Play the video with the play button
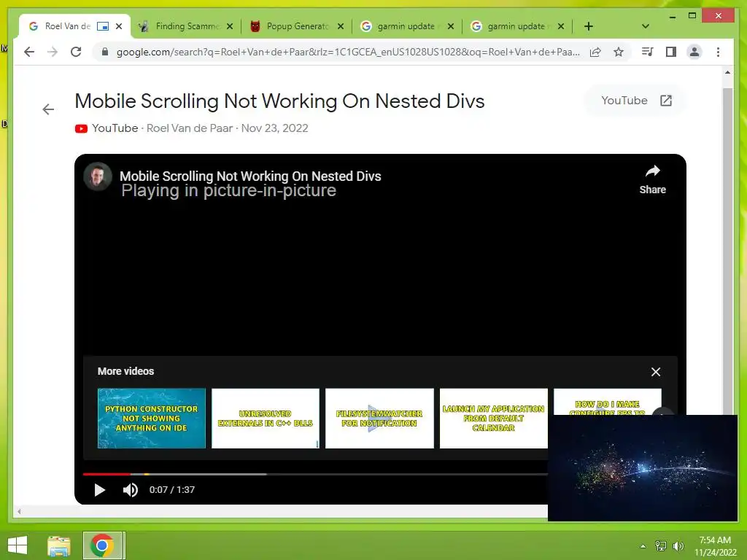 click(99, 490)
